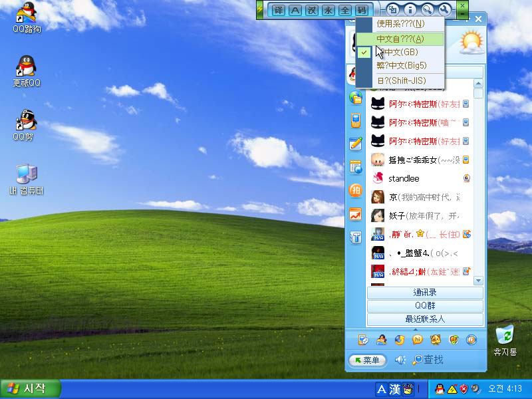Toggle the QQ sound speaker icon
The width and height of the screenshot is (532, 399).
pyautogui.click(x=400, y=360)
